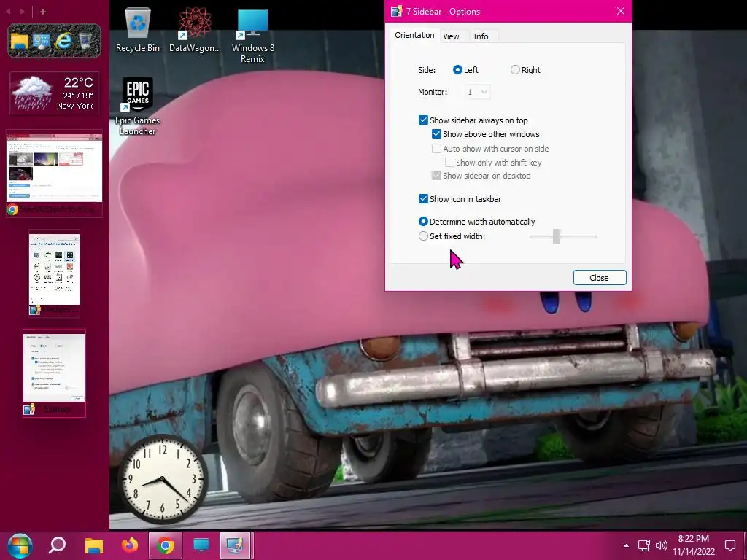Open the monitor app taskbar icon
Image resolution: width=747 pixels, height=560 pixels.
(x=201, y=545)
